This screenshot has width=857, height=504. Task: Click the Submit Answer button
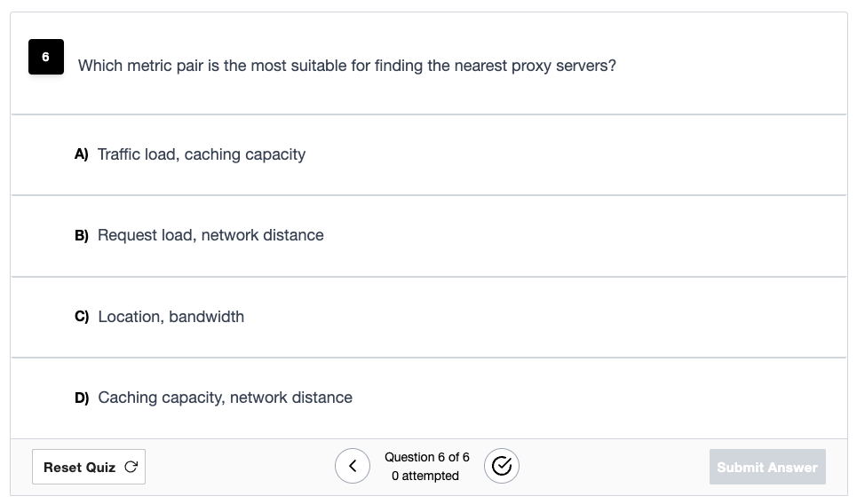pyautogui.click(x=767, y=467)
